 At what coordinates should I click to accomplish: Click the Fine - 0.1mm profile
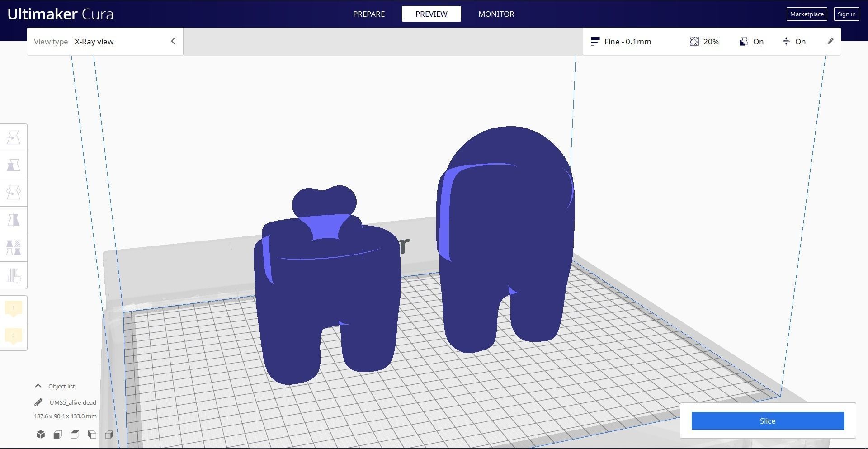pos(621,42)
